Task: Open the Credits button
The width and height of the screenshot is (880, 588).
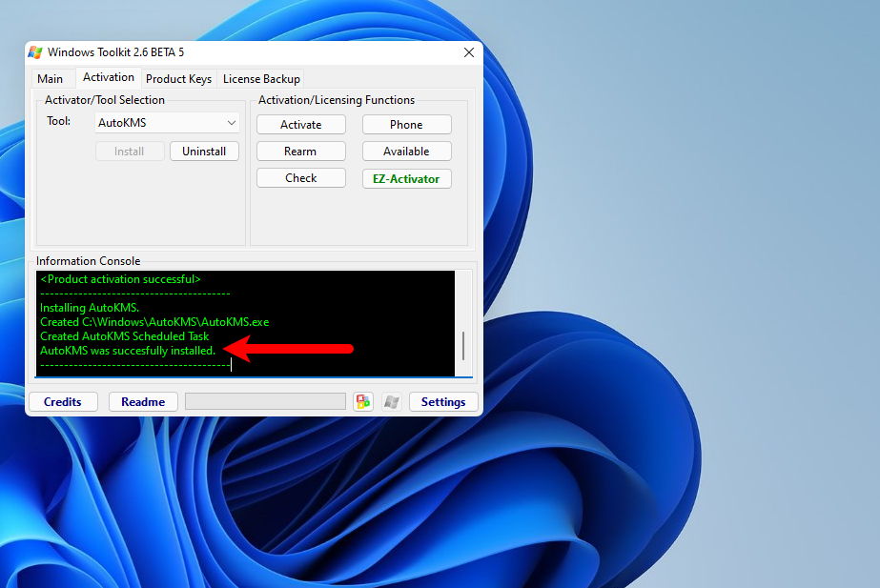Action: (x=63, y=401)
